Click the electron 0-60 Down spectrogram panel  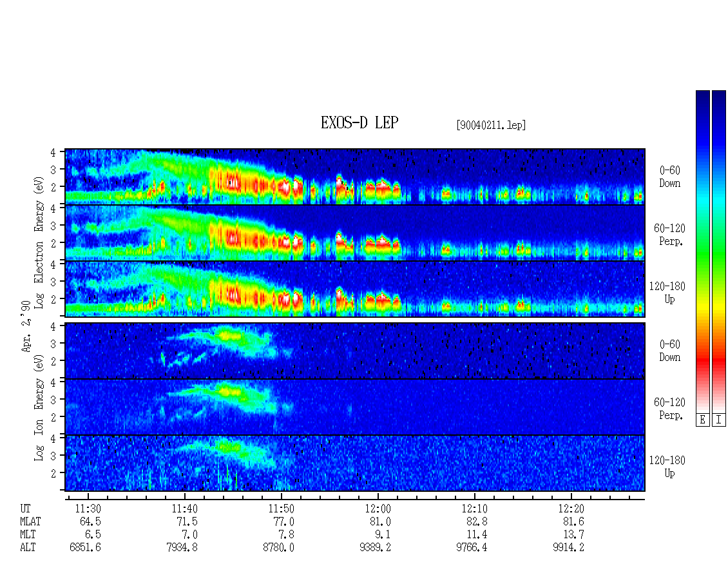pos(355,177)
